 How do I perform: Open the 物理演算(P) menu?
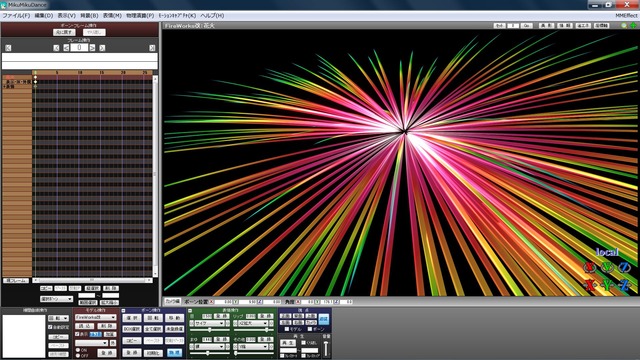tap(140, 16)
